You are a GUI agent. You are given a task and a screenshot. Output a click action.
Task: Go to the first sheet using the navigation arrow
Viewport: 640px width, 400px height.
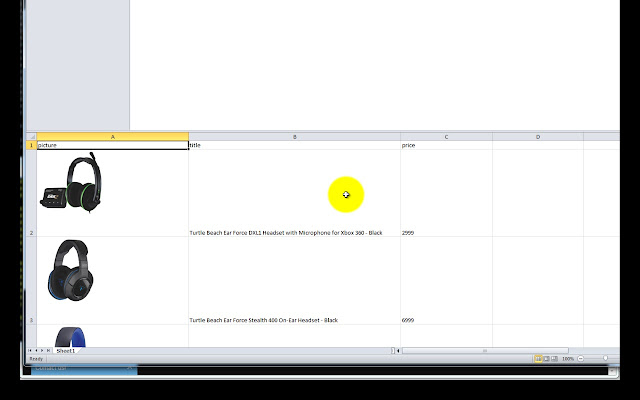[x=30, y=351]
